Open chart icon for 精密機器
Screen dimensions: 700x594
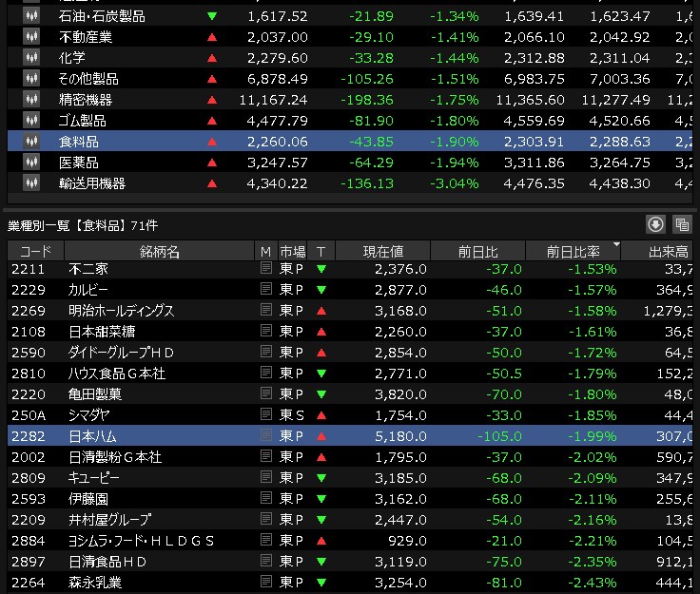31,100
